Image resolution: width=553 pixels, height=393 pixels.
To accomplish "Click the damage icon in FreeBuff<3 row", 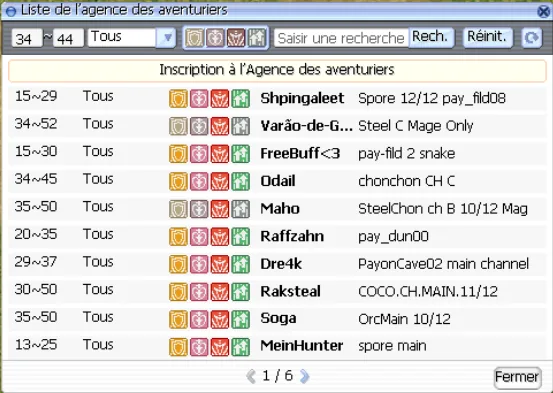I will coord(220,154).
